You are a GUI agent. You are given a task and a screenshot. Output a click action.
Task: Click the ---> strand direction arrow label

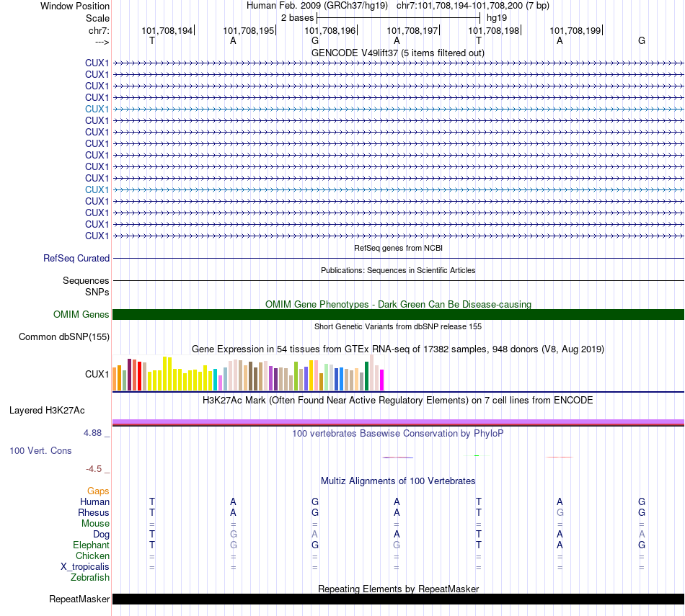[102, 42]
